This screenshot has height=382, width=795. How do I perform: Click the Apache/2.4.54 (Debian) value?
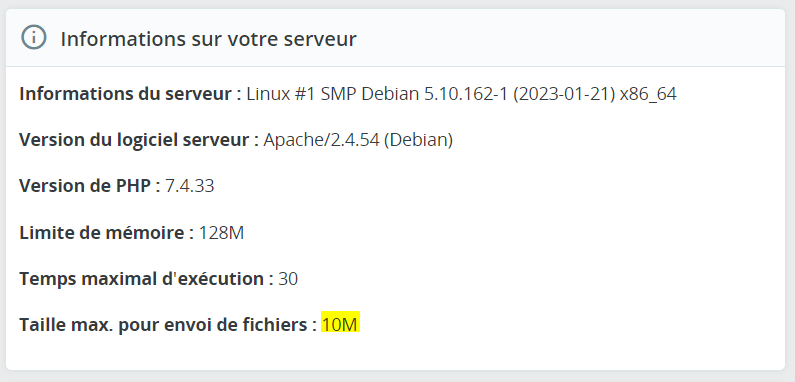[x=358, y=140]
